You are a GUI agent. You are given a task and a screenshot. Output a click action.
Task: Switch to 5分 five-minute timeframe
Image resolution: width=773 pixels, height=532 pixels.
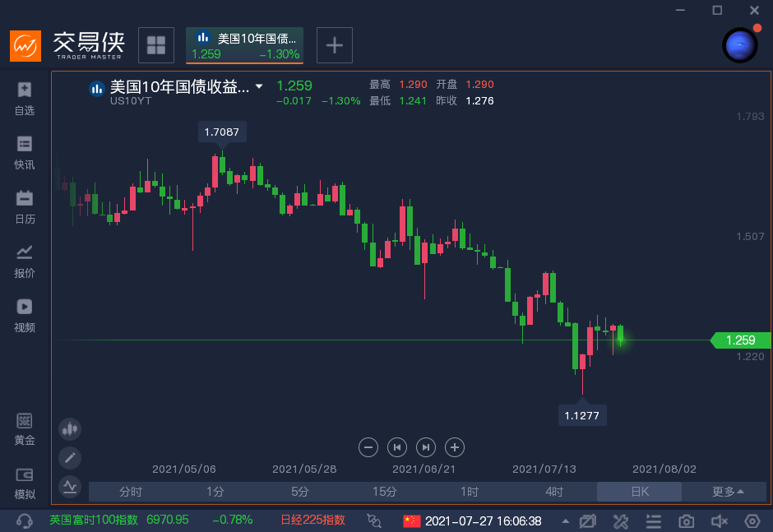299,492
